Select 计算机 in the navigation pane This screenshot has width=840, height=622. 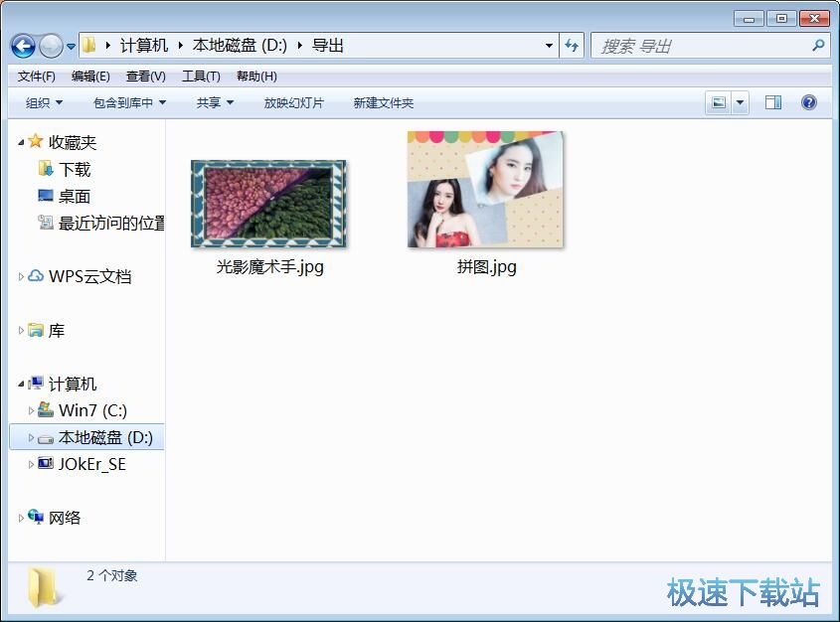(x=73, y=384)
